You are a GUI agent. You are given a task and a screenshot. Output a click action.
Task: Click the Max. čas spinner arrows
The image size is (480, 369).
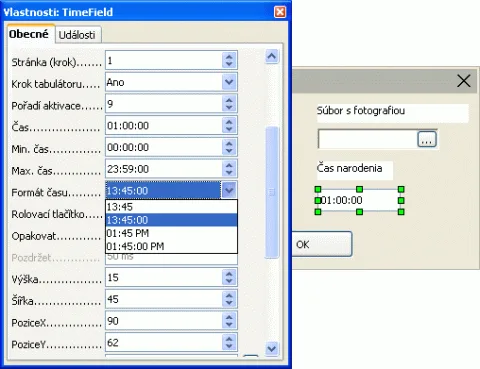click(229, 169)
